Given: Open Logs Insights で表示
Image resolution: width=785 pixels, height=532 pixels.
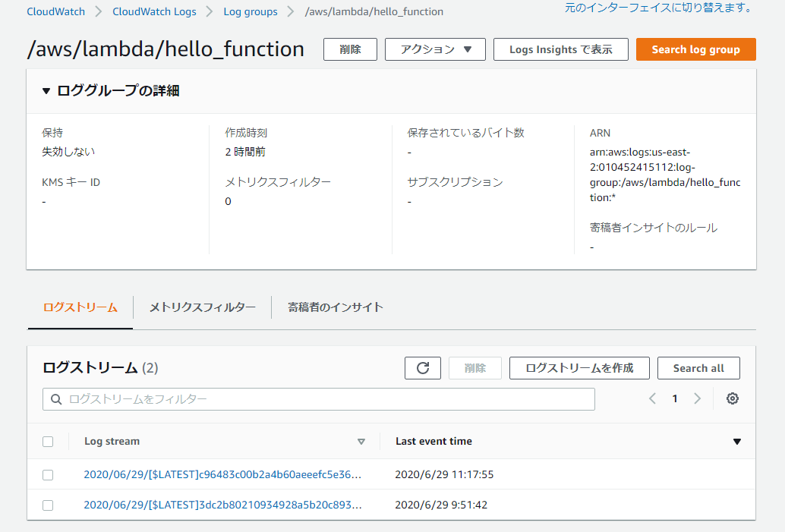Looking at the screenshot, I should point(561,49).
